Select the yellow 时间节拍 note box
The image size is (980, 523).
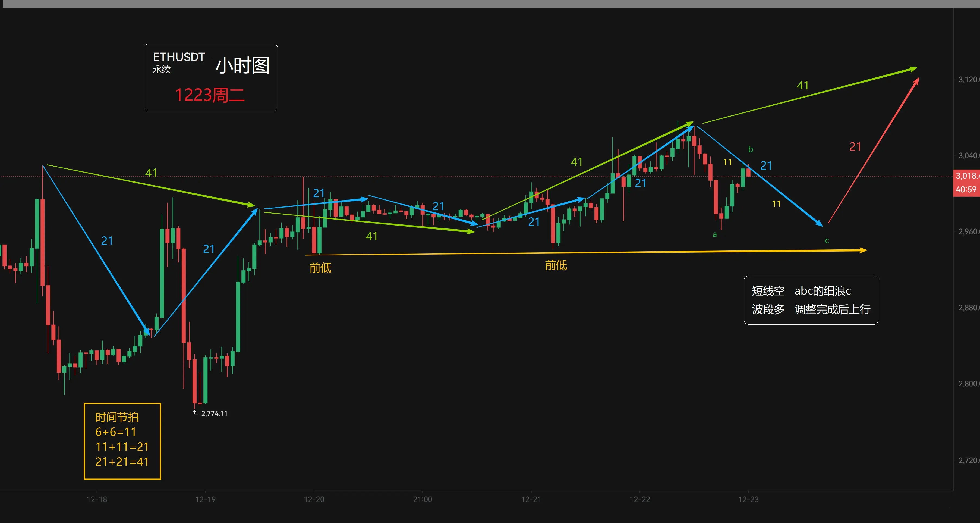tap(122, 441)
